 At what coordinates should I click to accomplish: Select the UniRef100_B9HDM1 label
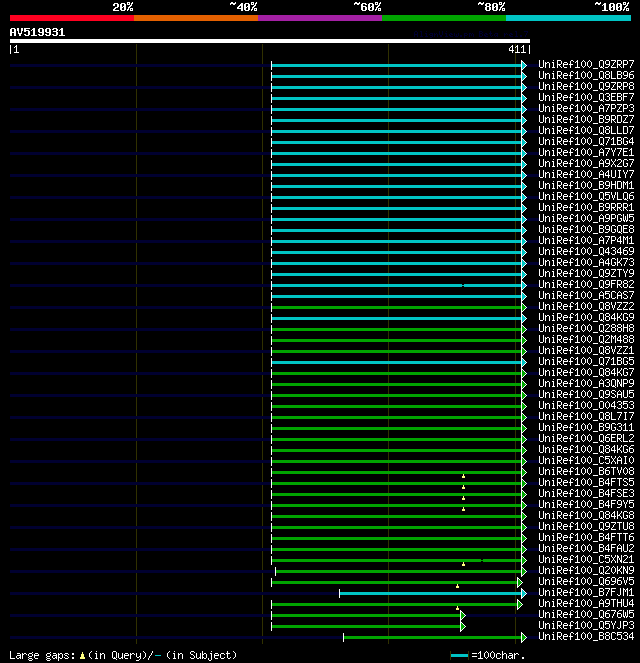tap(586, 185)
